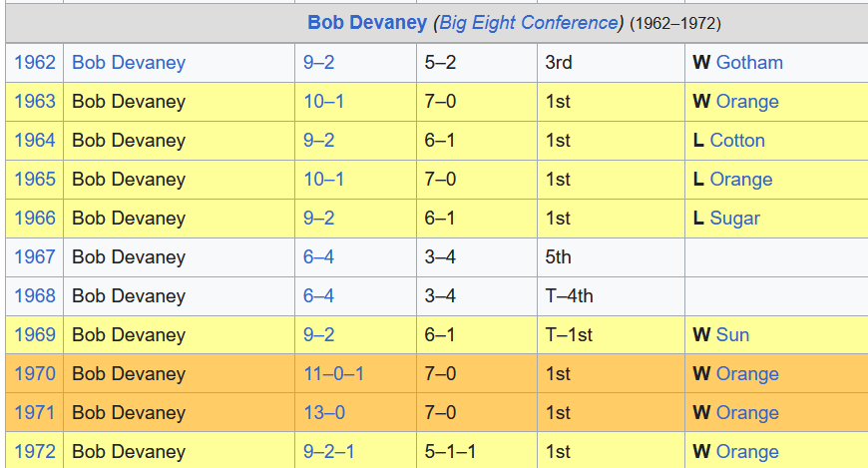
Task: Open the 13–0 record link
Action: [324, 413]
